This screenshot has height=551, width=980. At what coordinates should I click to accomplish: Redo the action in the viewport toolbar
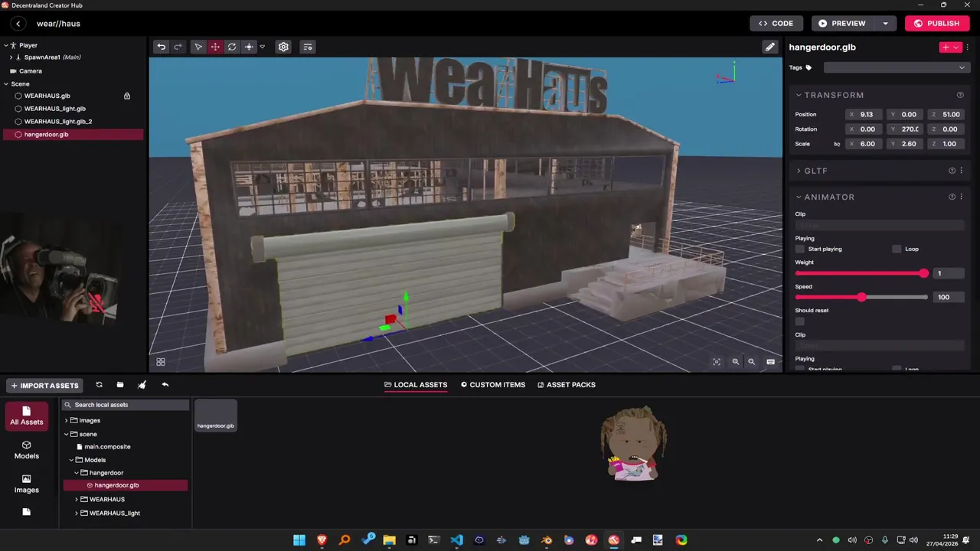(178, 47)
